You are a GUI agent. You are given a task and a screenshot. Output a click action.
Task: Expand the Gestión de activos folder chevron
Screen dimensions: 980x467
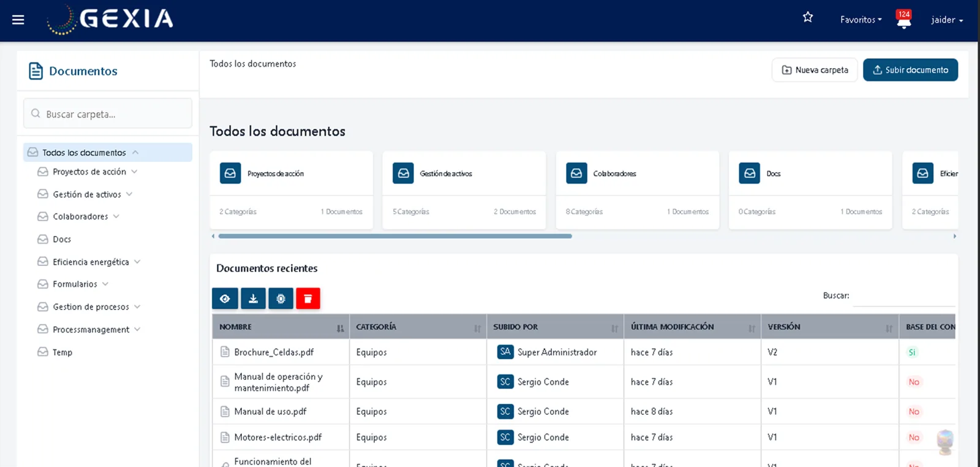click(129, 194)
